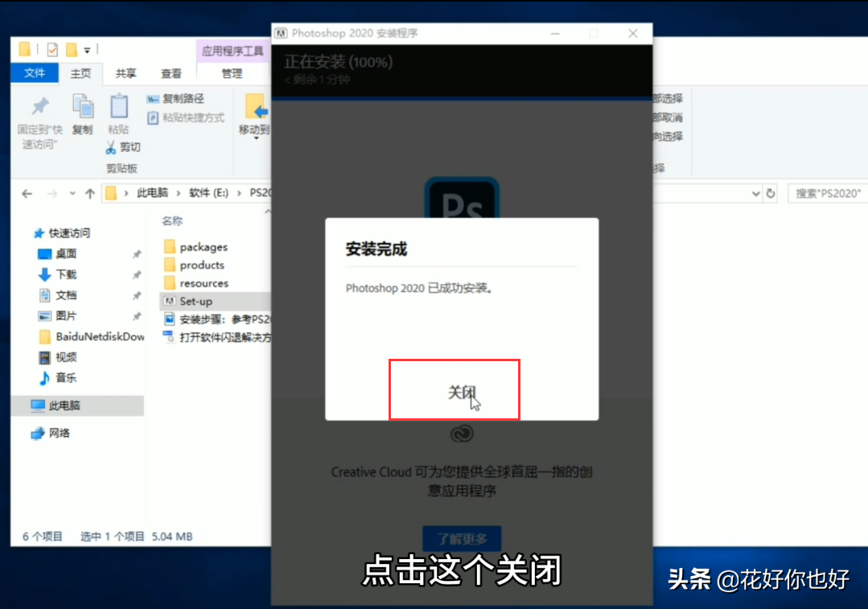Switch to the 共享 ribbon tab
This screenshot has height=609, width=868.
tap(125, 73)
